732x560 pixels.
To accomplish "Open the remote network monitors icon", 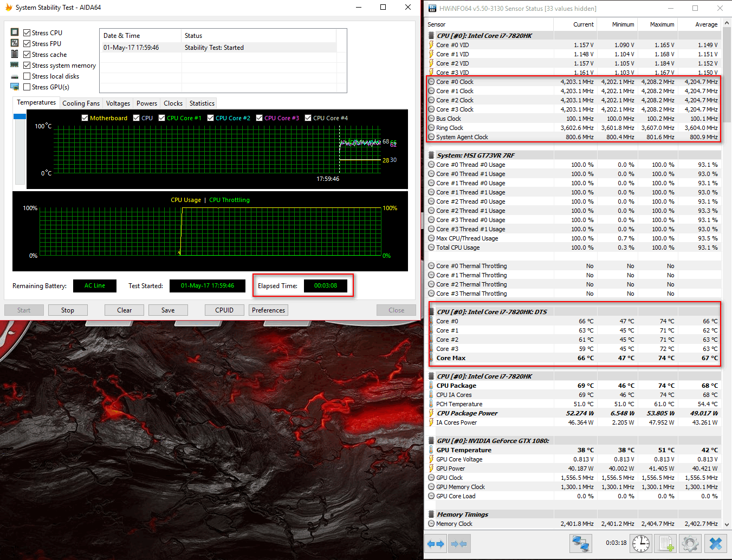I will (580, 543).
